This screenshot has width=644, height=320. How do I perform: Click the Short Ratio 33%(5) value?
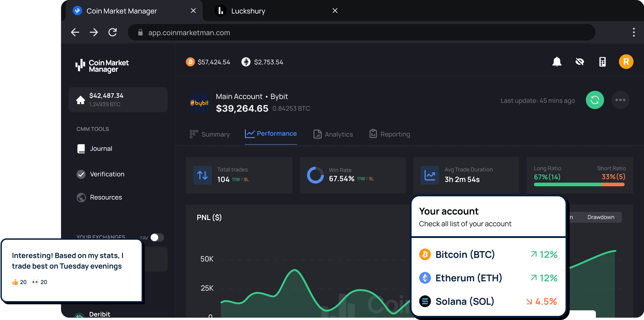(613, 176)
